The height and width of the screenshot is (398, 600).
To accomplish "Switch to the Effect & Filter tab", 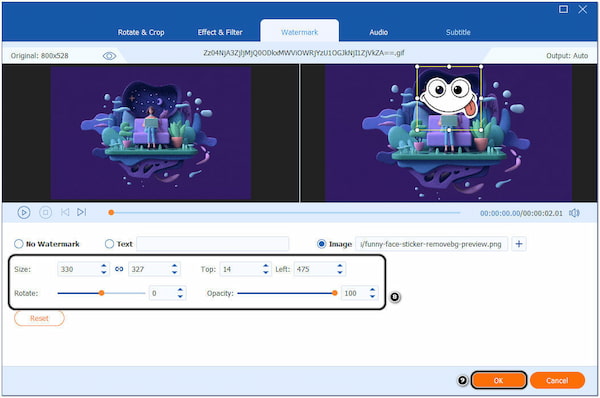I will click(220, 32).
